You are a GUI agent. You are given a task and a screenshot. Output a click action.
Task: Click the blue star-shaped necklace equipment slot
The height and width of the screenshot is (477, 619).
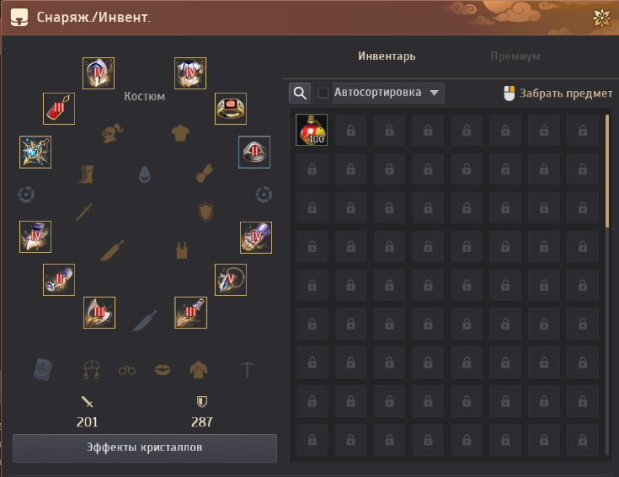click(x=35, y=152)
